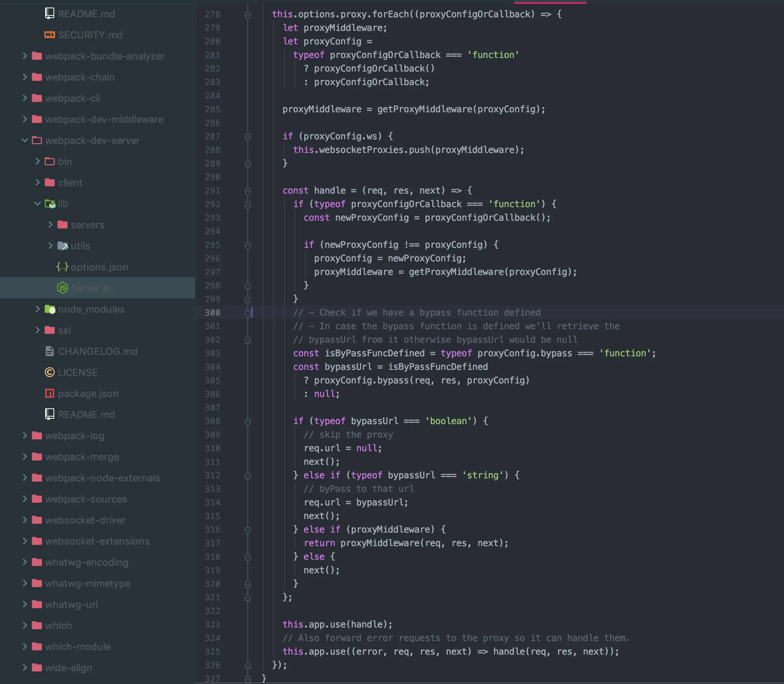Toggle fold marker on line 308
This screenshot has height=684, width=784.
[x=248, y=421]
